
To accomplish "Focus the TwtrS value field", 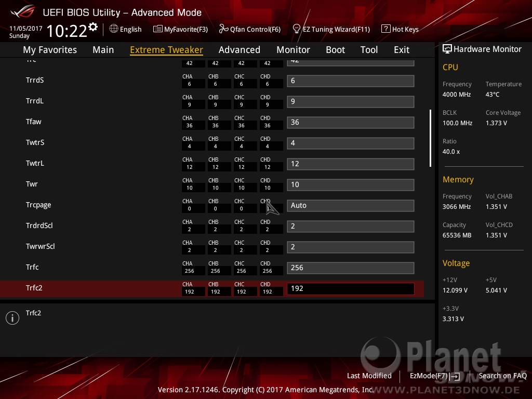I will tap(351, 143).
